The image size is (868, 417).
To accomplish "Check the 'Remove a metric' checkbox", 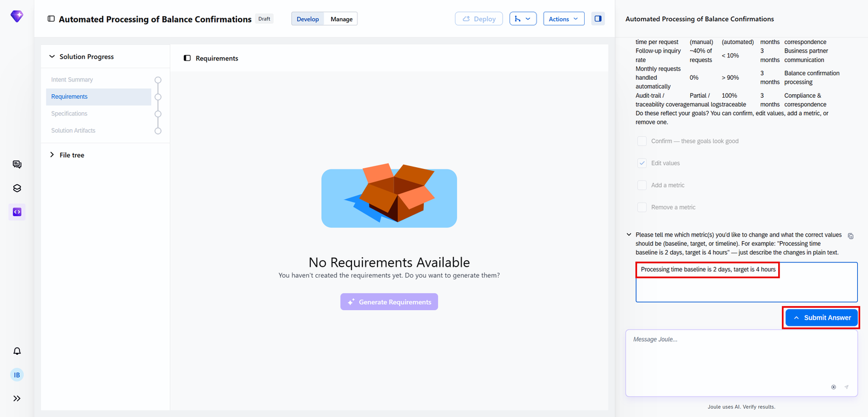I will coord(642,207).
